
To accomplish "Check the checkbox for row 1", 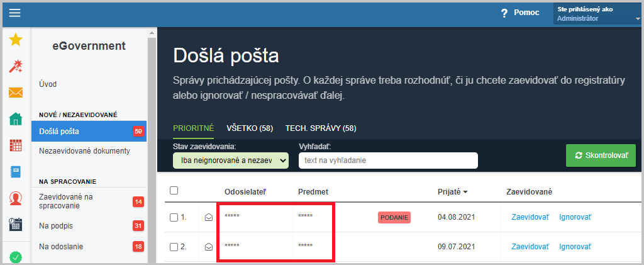I will 174,217.
